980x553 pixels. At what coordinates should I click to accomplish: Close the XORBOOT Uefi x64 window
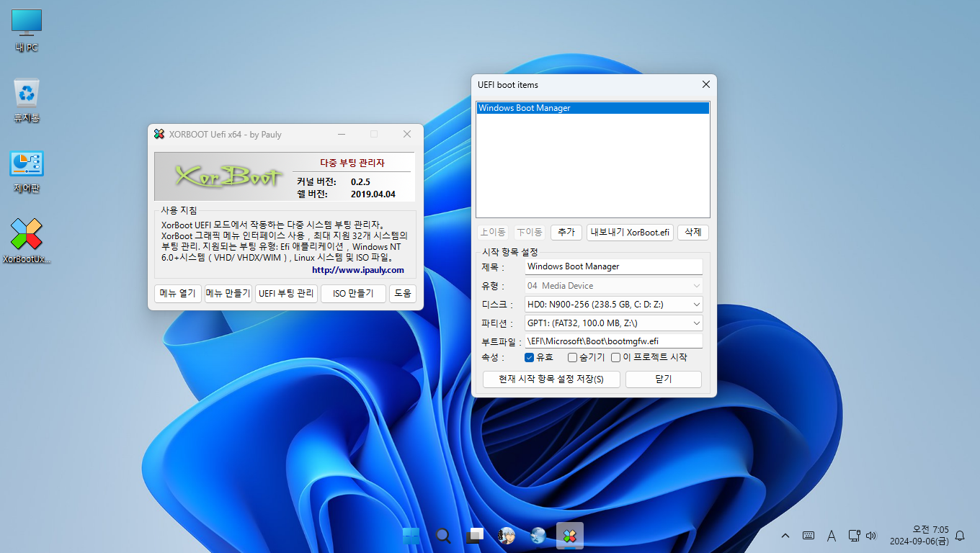(407, 134)
